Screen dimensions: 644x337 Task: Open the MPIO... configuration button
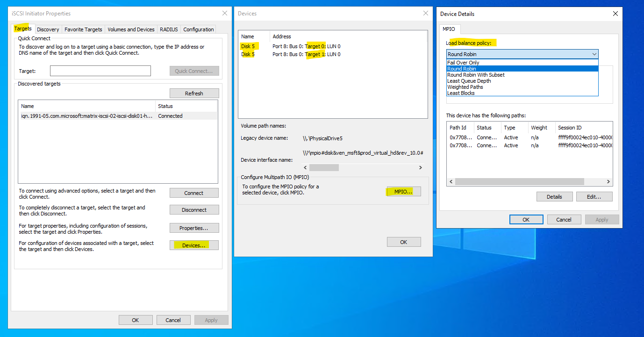click(403, 192)
